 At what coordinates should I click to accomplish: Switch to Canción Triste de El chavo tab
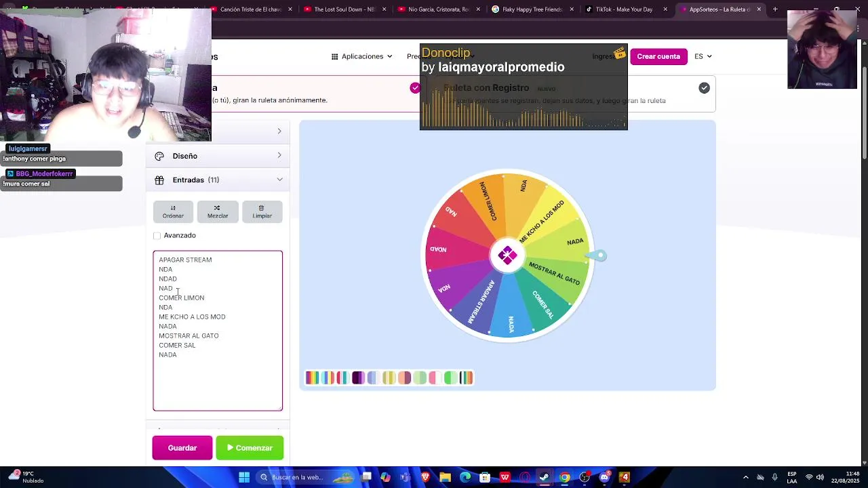tap(252, 9)
